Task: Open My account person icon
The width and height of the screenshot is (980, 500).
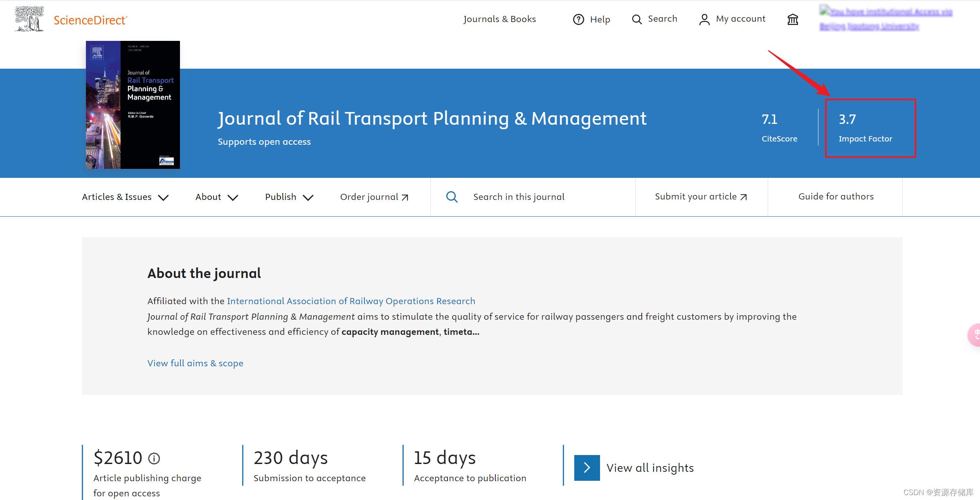Action: [x=704, y=19]
